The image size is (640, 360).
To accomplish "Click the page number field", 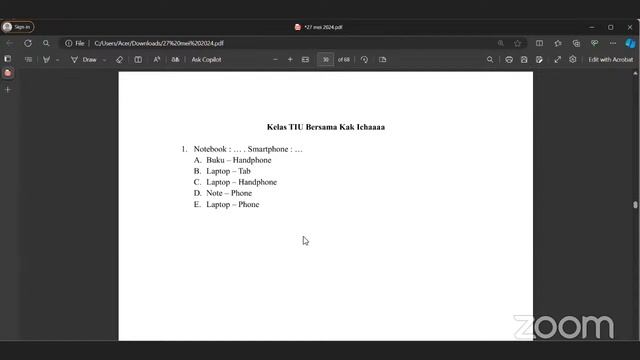I will point(325,60).
